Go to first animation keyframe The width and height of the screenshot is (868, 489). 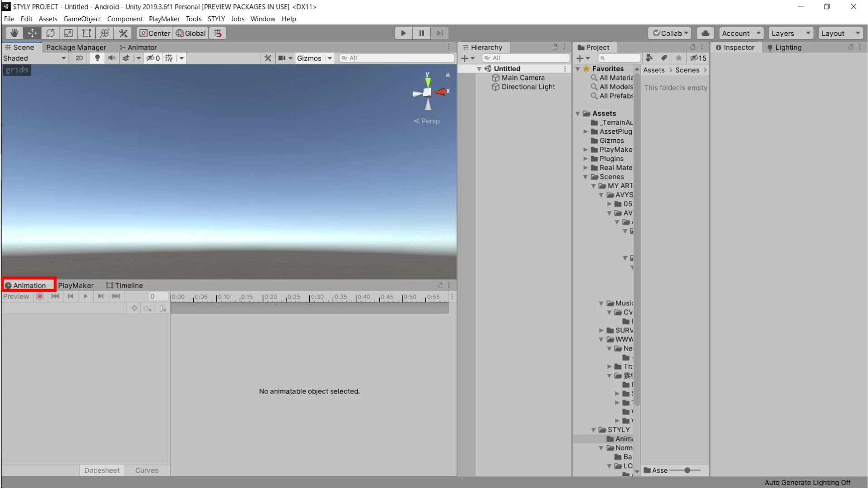pos(55,297)
